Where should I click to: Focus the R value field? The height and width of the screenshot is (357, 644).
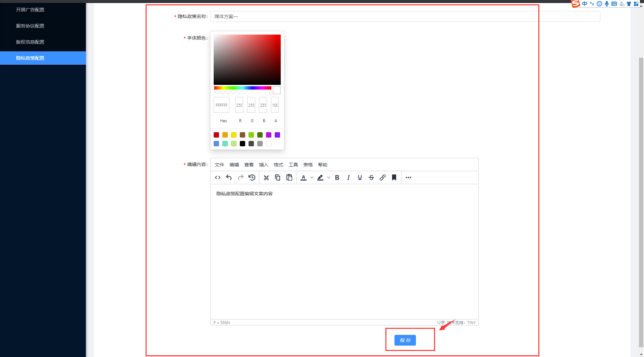239,105
